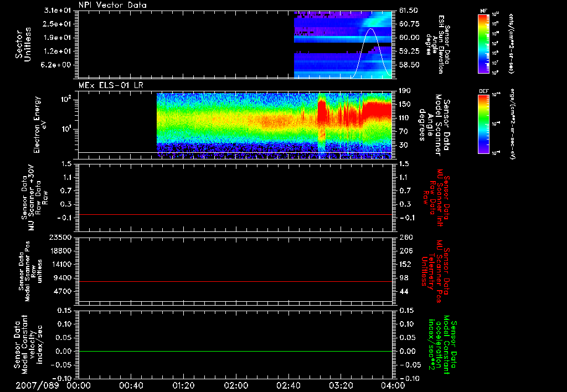This screenshot has height=392, width=567.
Task: Select the 'MU Scanner +30V Raw Data' label
Action: [34, 198]
